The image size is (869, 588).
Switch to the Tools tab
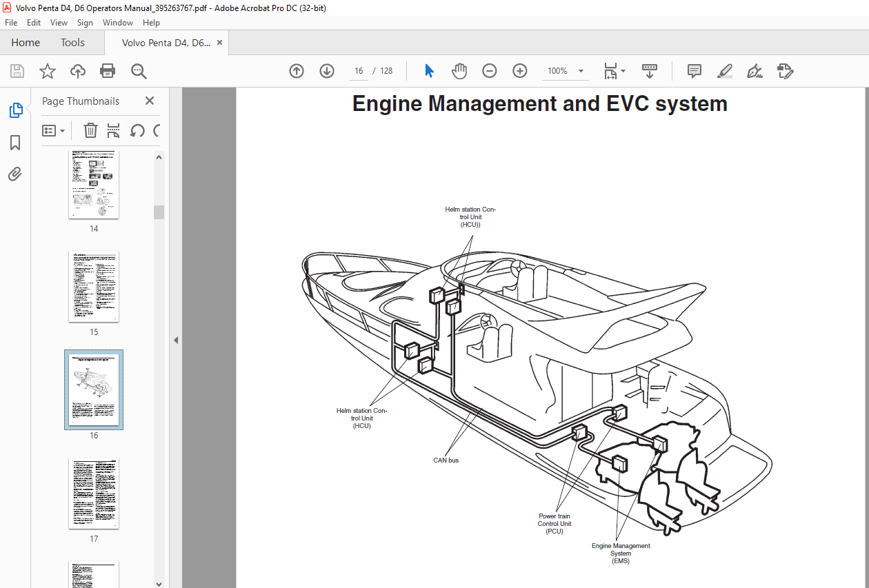click(72, 43)
